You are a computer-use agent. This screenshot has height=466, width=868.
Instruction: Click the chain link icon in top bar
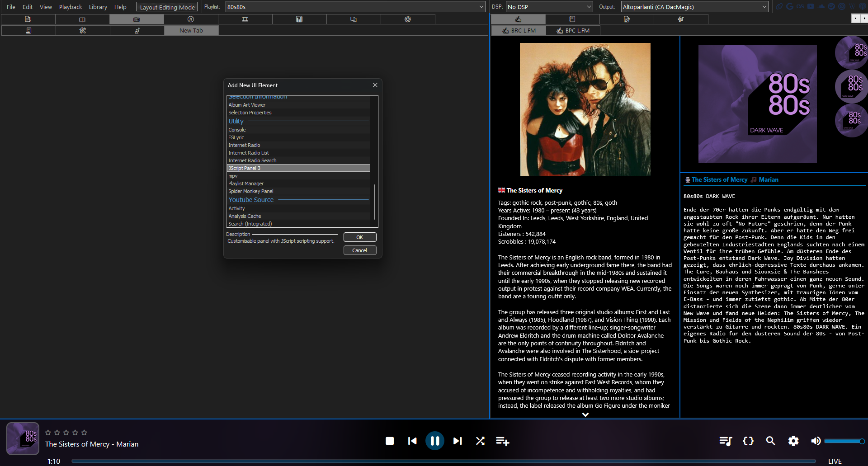tap(779, 7)
